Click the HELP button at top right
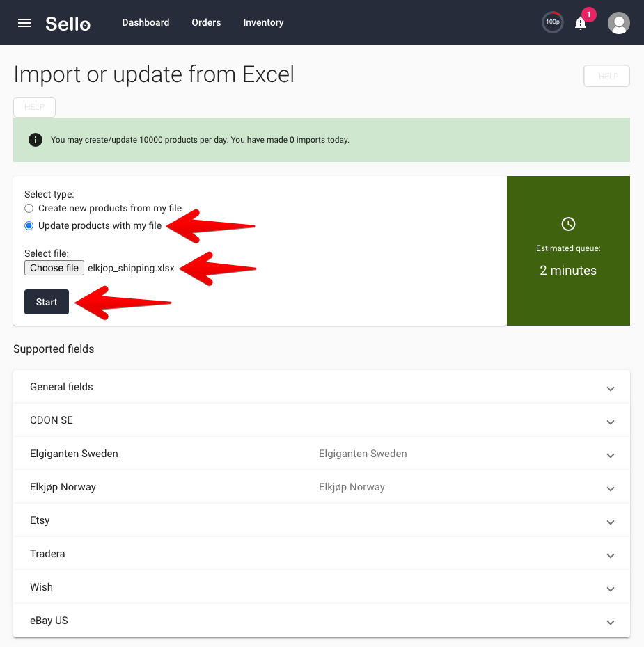This screenshot has height=647, width=644. pyautogui.click(x=606, y=76)
